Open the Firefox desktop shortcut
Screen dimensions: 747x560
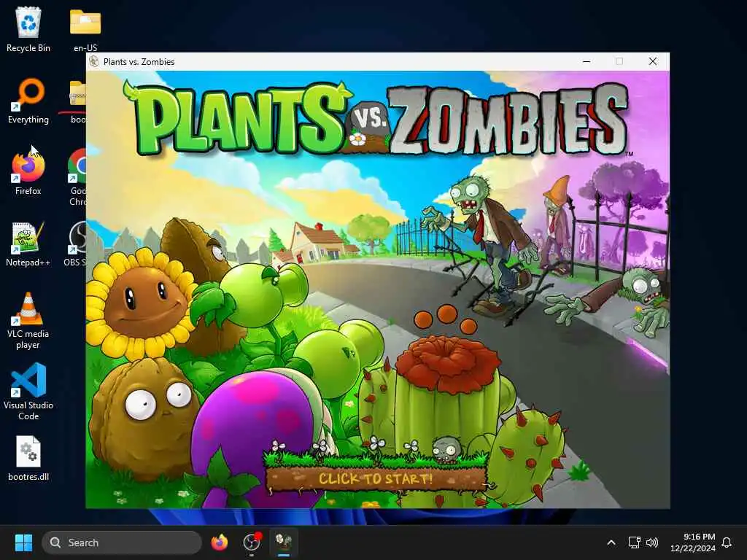pos(28,172)
